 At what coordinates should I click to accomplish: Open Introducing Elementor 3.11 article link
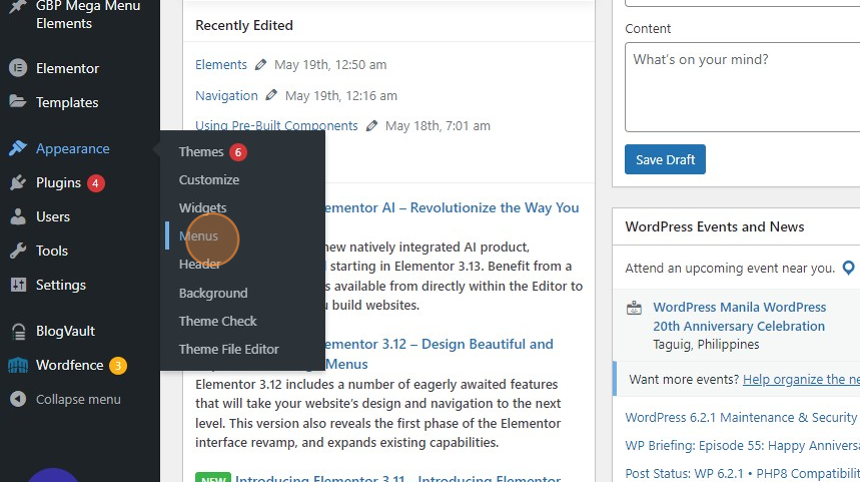click(x=398, y=478)
